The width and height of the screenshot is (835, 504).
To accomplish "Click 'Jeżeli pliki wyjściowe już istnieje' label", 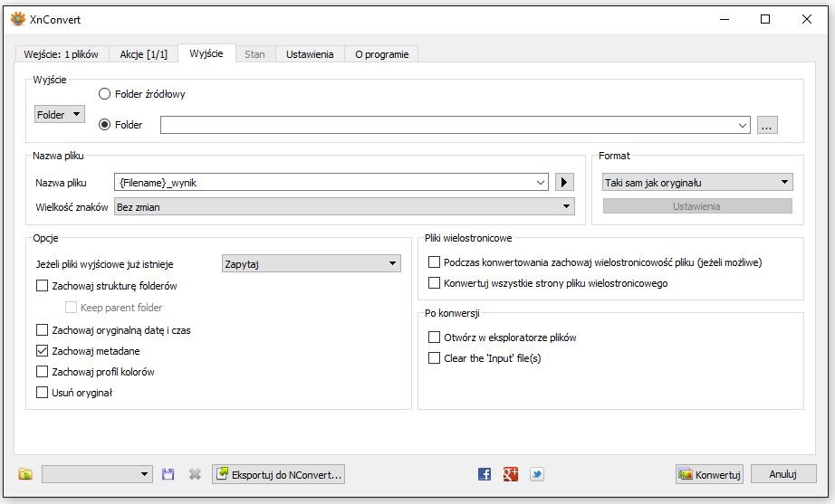I will tap(104, 264).
